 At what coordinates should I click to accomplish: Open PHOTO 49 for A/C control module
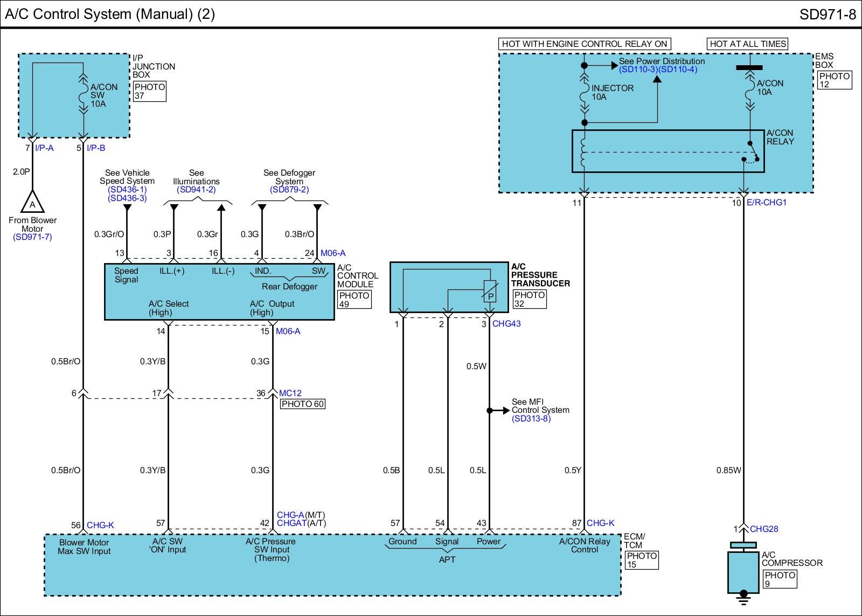coord(354,300)
